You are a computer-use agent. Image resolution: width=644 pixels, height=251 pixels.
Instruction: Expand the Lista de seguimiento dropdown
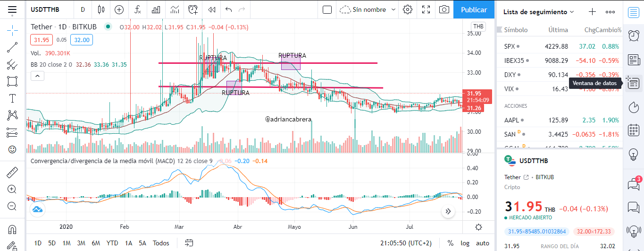click(x=539, y=12)
